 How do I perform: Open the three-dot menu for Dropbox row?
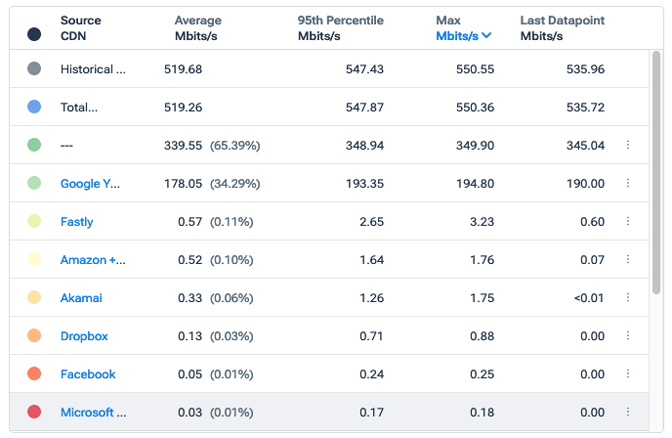coord(628,336)
